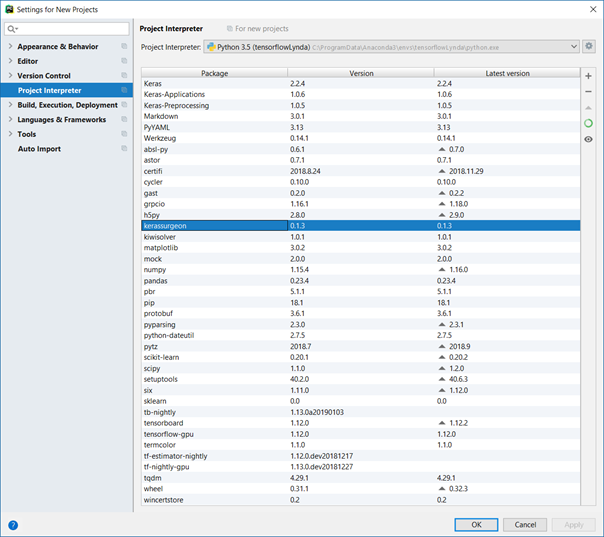The width and height of the screenshot is (604, 537).
Task: Click copy icon beside Tools
Action: pyautogui.click(x=124, y=134)
